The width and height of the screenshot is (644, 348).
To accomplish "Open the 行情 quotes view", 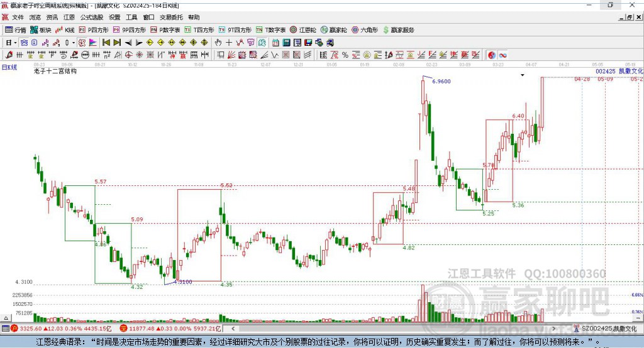I will [16, 30].
